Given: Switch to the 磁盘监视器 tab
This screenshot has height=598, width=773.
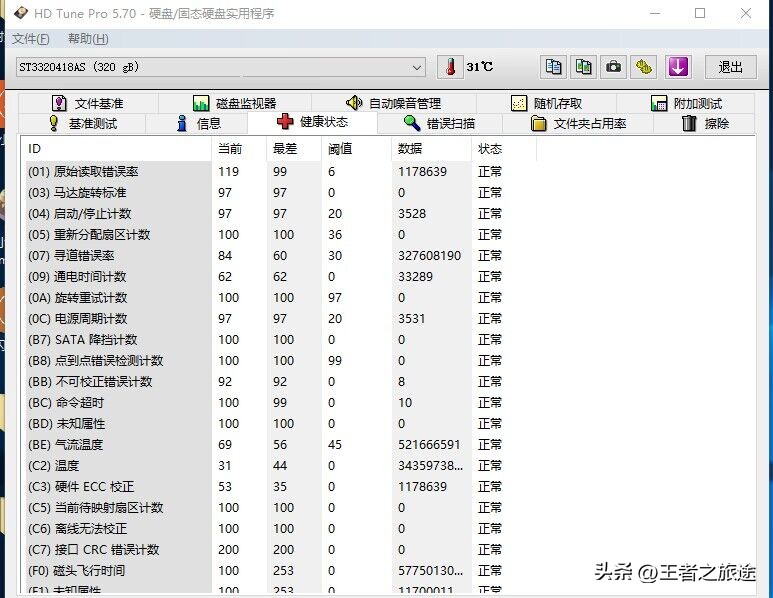Looking at the screenshot, I should pyautogui.click(x=235, y=104).
